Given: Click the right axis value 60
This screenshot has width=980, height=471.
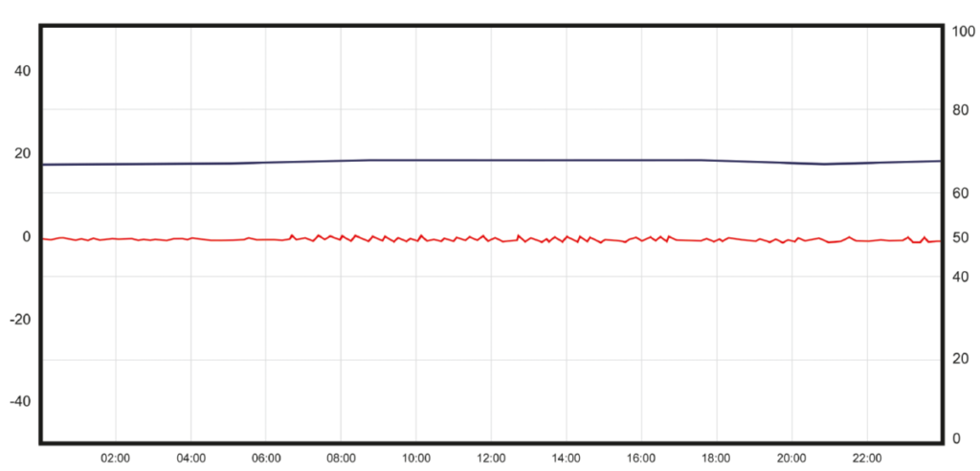Looking at the screenshot, I should point(959,194).
